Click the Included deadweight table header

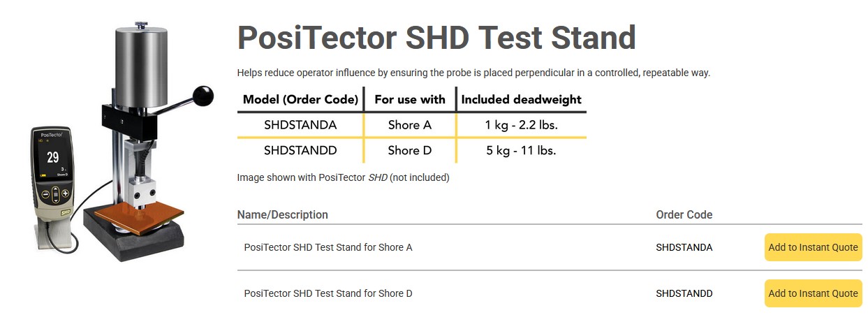(x=521, y=99)
